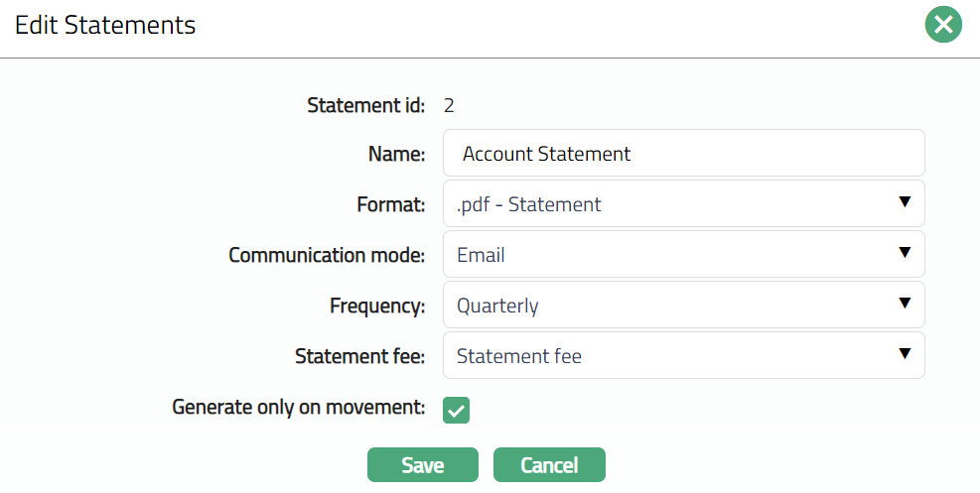This screenshot has width=980, height=493.
Task: Click the Frequency dropdown arrow
Action: 904,304
